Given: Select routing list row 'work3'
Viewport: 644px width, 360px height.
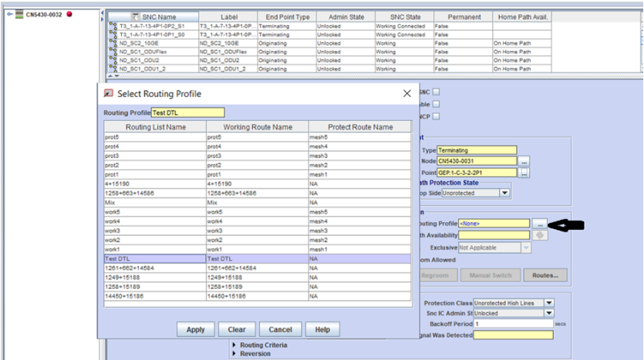Looking at the screenshot, I should tap(258, 230).
